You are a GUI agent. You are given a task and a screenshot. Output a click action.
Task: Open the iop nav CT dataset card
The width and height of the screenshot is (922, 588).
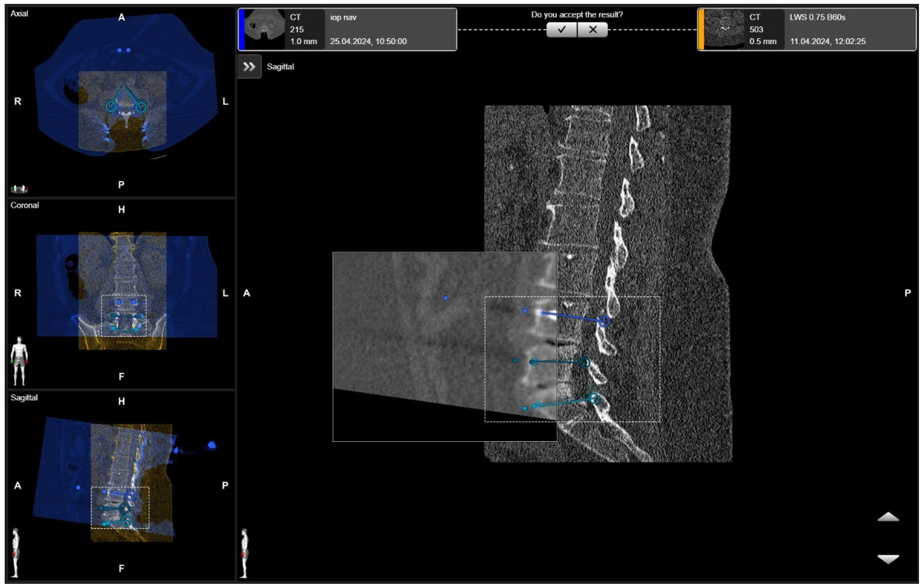(347, 29)
